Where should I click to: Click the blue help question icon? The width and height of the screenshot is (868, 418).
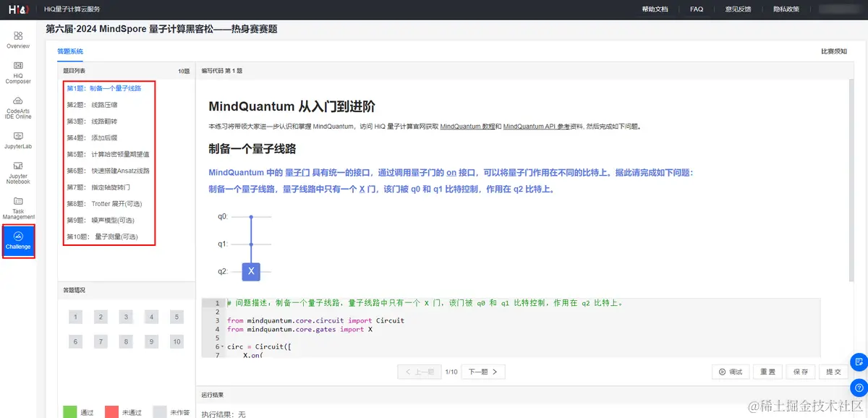pyautogui.click(x=859, y=388)
